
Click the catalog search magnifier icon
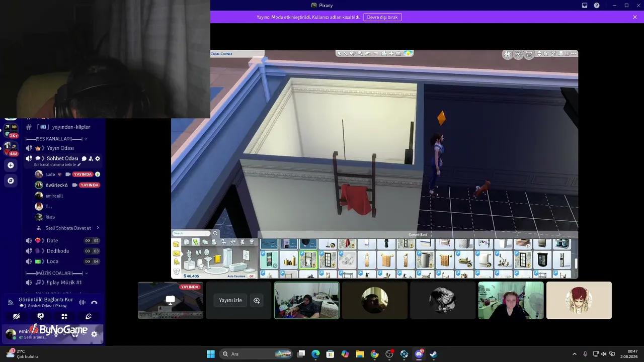click(215, 233)
